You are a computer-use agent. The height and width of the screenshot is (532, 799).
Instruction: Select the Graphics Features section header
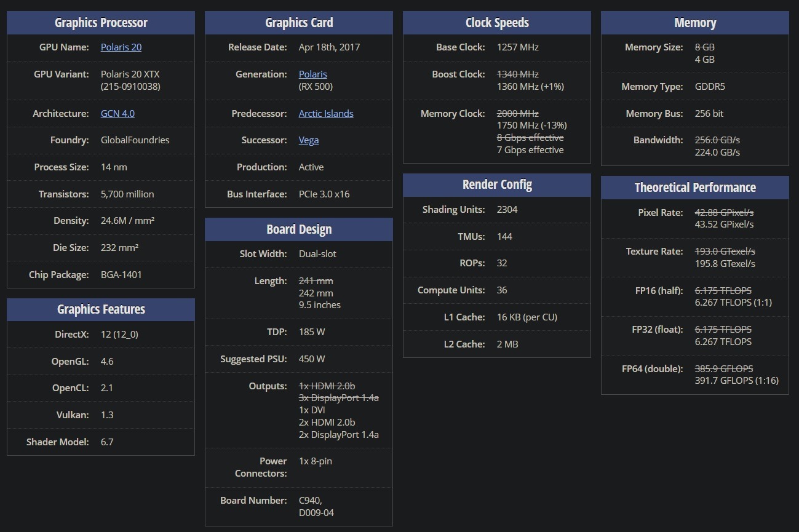pos(101,309)
